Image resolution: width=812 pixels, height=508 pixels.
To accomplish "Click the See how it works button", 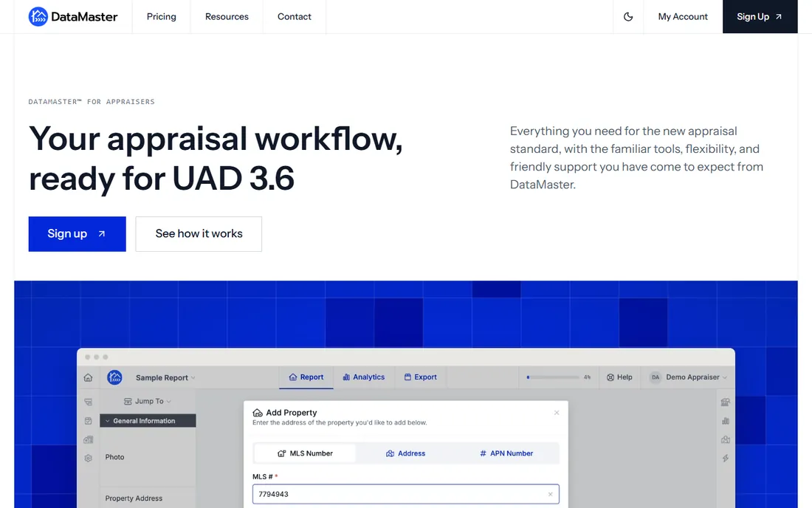I will pos(199,234).
